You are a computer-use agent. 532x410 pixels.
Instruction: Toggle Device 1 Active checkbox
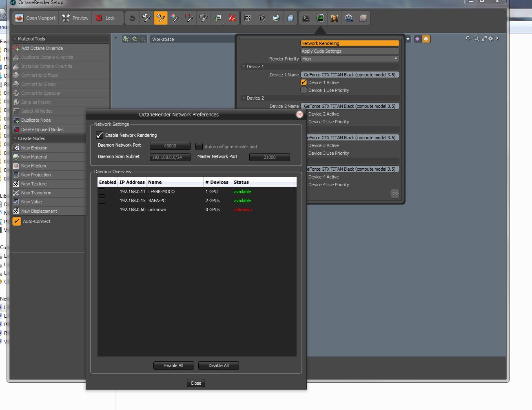(x=304, y=82)
